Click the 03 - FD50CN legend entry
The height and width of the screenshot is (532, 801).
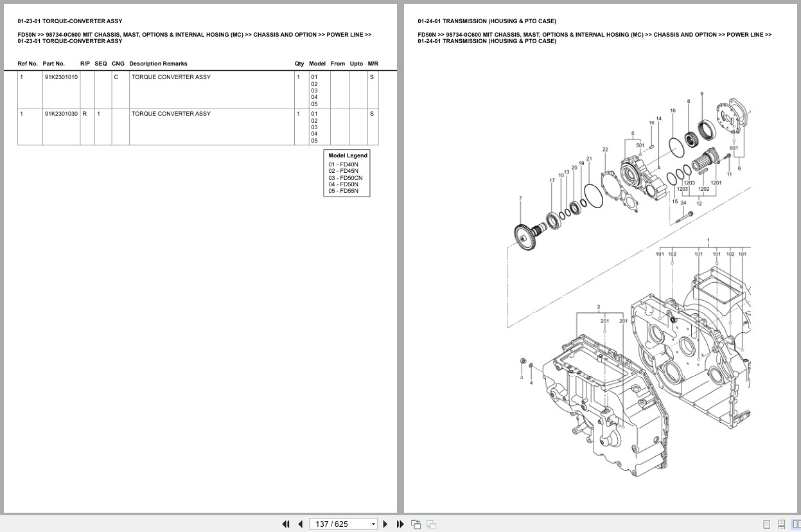(x=346, y=178)
